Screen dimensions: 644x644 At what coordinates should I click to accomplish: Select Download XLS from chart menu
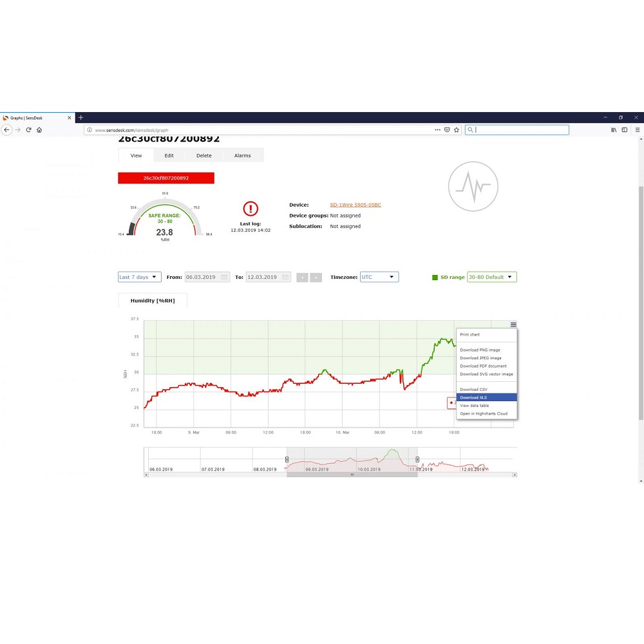click(x=473, y=397)
